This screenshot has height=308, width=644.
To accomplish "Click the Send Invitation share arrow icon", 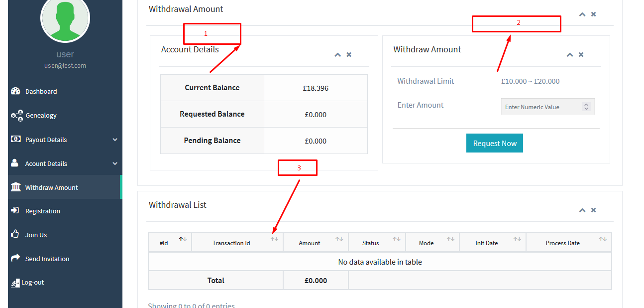I will 15,258.
